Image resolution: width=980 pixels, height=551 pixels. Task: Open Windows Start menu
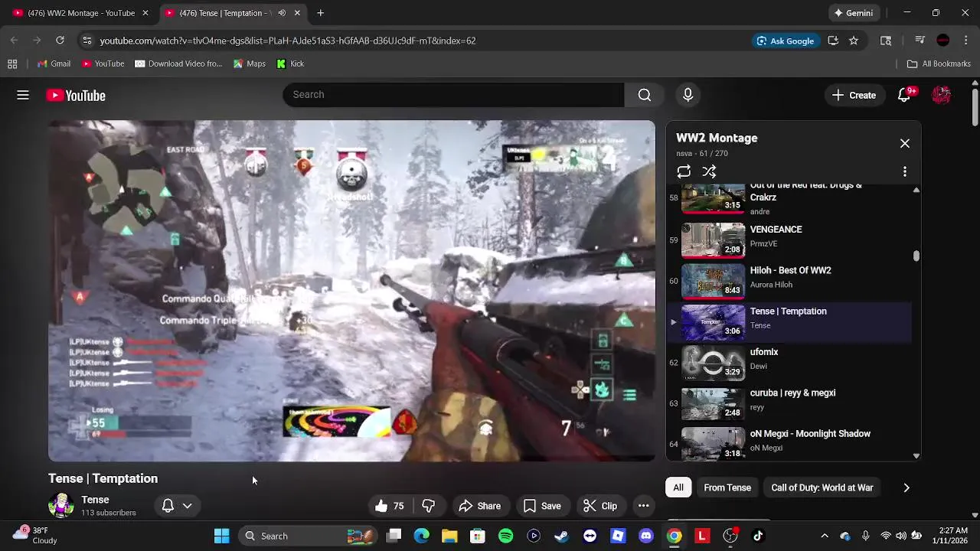coord(221,536)
